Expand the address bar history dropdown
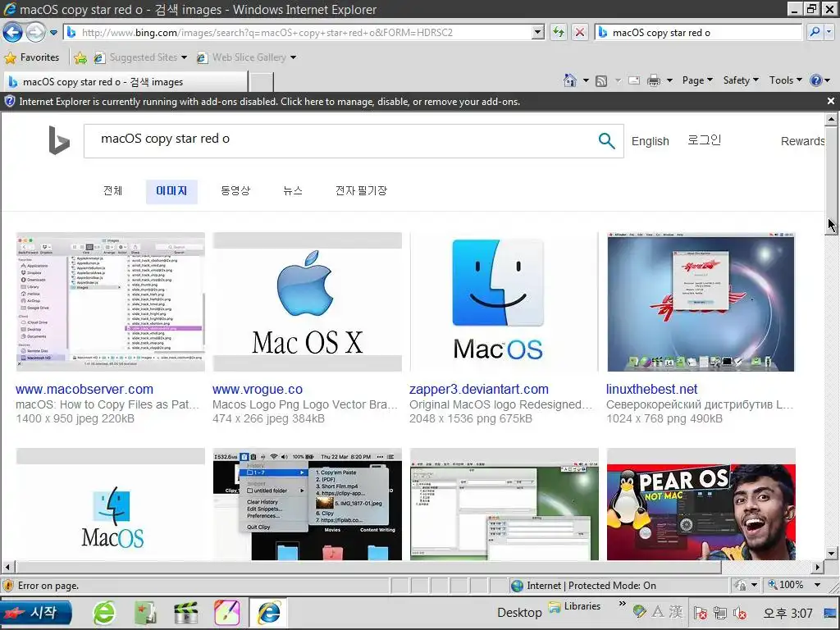This screenshot has width=840, height=630. coord(538,33)
